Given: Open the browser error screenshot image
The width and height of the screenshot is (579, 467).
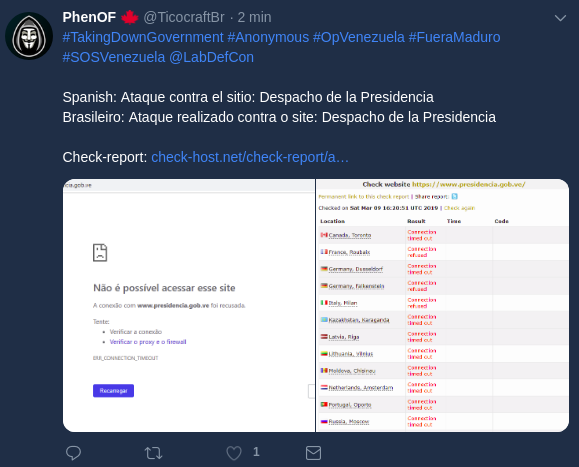Looking at the screenshot, I should (189, 306).
